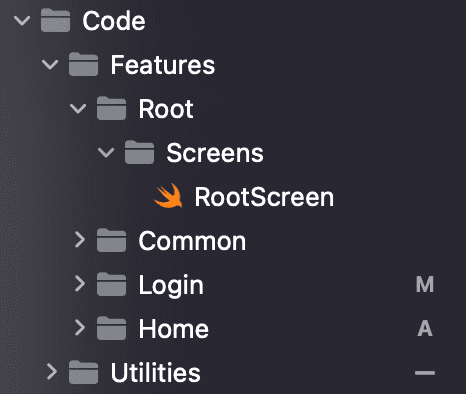466x394 pixels.
Task: Click the RootScreen Swift file icon
Action: click(168, 196)
